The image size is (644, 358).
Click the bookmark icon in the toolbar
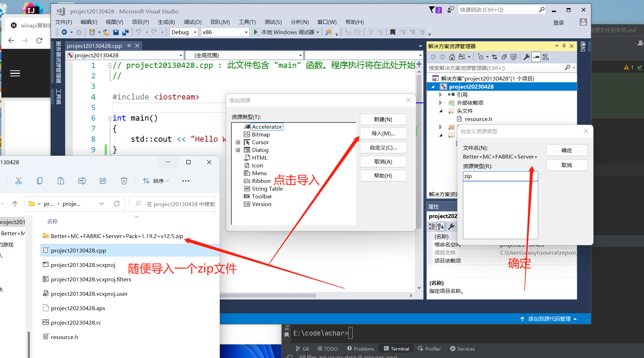click(393, 32)
